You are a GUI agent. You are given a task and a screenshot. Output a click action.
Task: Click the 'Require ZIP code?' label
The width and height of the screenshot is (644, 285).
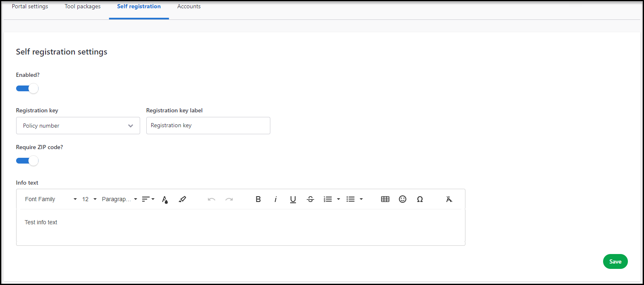pyautogui.click(x=40, y=147)
